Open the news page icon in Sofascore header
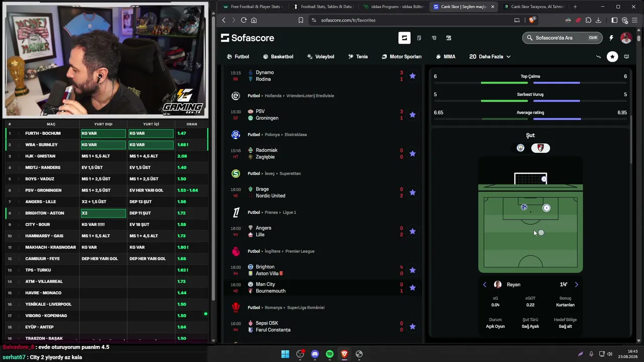 [x=419, y=38]
